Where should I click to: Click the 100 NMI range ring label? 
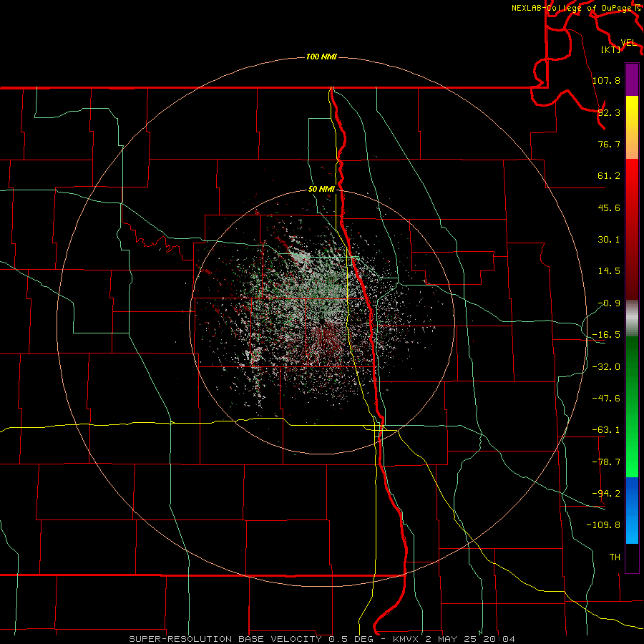click(321, 57)
